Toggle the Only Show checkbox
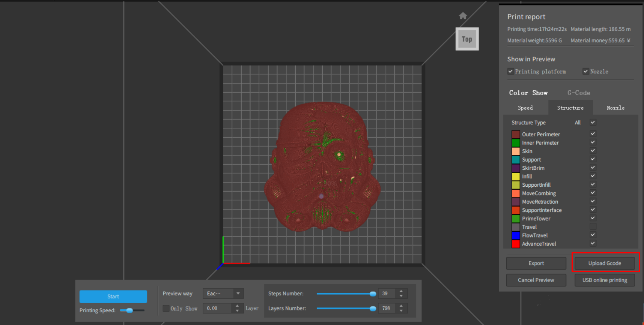644x325 pixels. coord(166,308)
